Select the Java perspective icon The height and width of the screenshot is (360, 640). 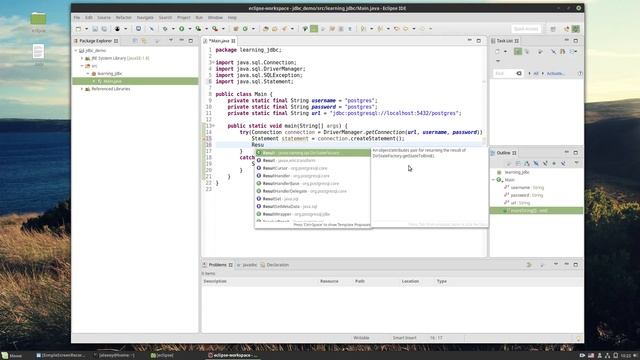click(x=576, y=29)
